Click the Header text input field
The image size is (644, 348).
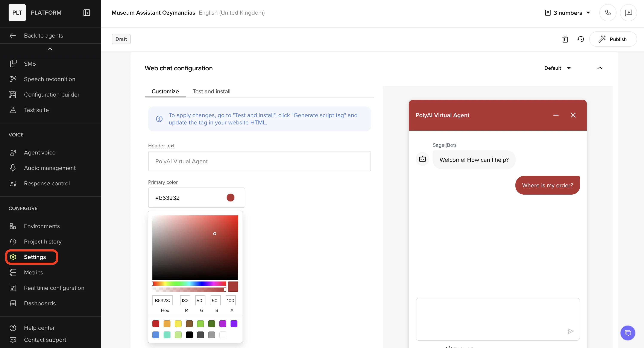pyautogui.click(x=259, y=161)
